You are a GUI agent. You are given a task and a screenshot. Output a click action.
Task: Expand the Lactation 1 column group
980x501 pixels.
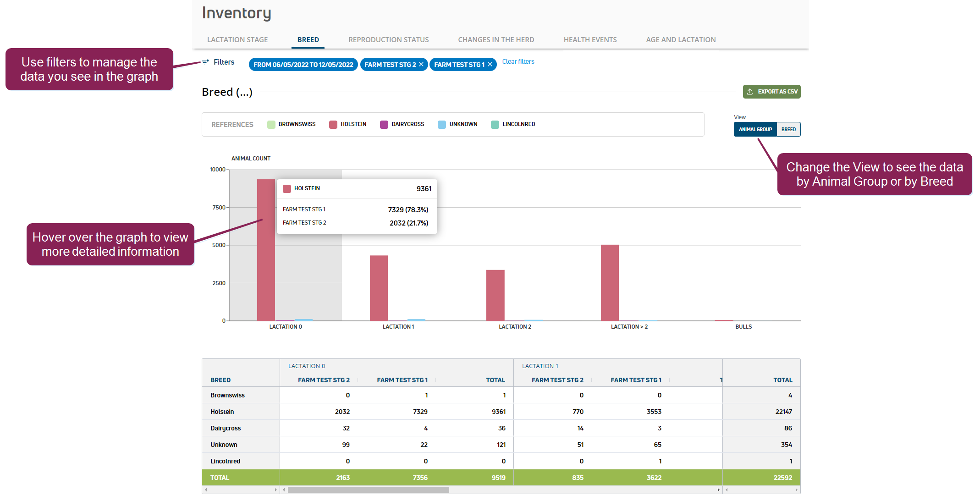(x=540, y=366)
